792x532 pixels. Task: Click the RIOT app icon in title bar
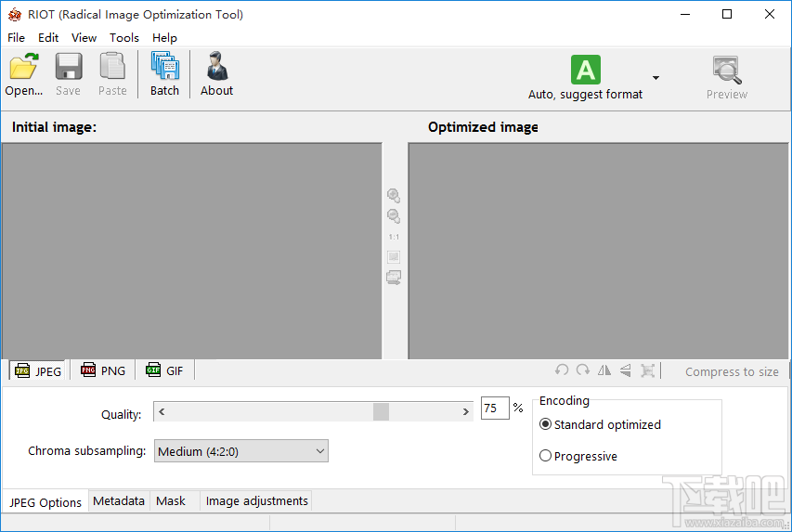[15, 15]
